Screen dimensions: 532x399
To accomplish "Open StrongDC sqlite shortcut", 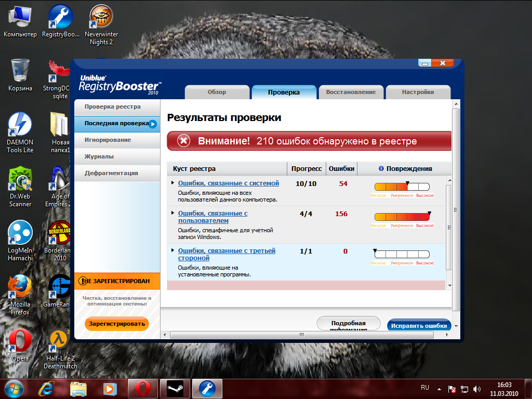I will (58, 79).
